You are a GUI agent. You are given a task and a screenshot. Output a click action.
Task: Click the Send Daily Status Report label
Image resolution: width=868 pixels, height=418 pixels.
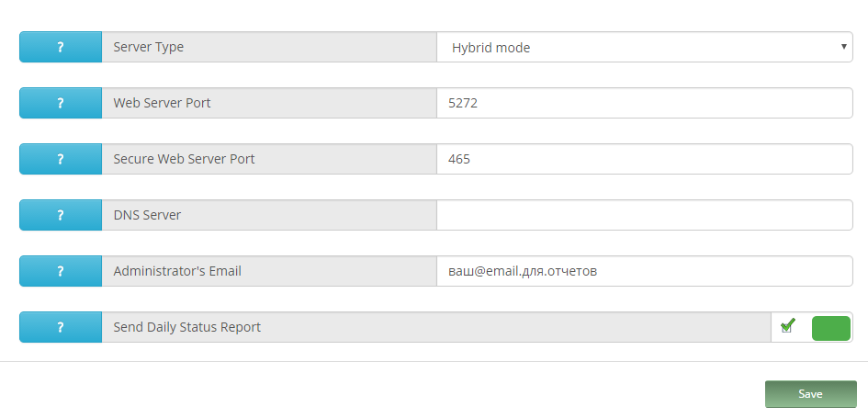(x=187, y=327)
